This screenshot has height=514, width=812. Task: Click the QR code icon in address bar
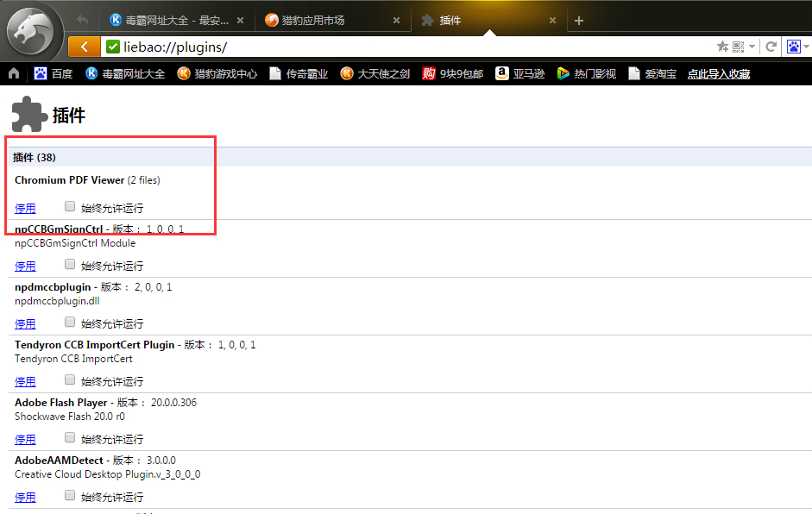tap(738, 47)
